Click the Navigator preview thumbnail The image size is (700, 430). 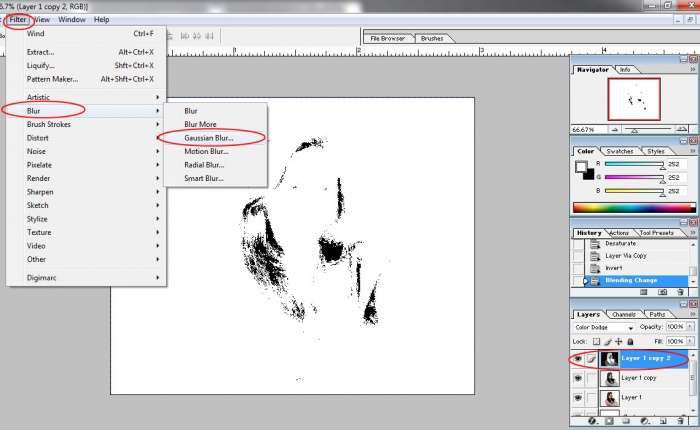click(634, 100)
